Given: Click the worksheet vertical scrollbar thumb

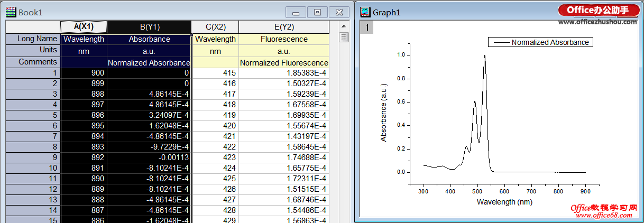Looking at the screenshot, I should pyautogui.click(x=344, y=37).
